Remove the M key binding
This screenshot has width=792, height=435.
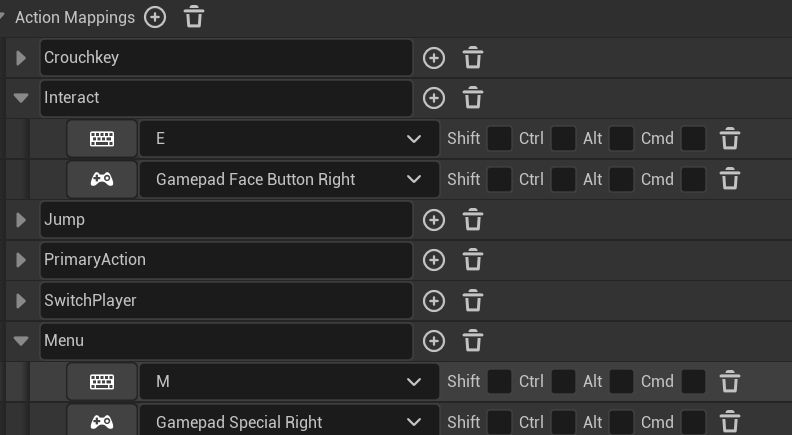[730, 381]
